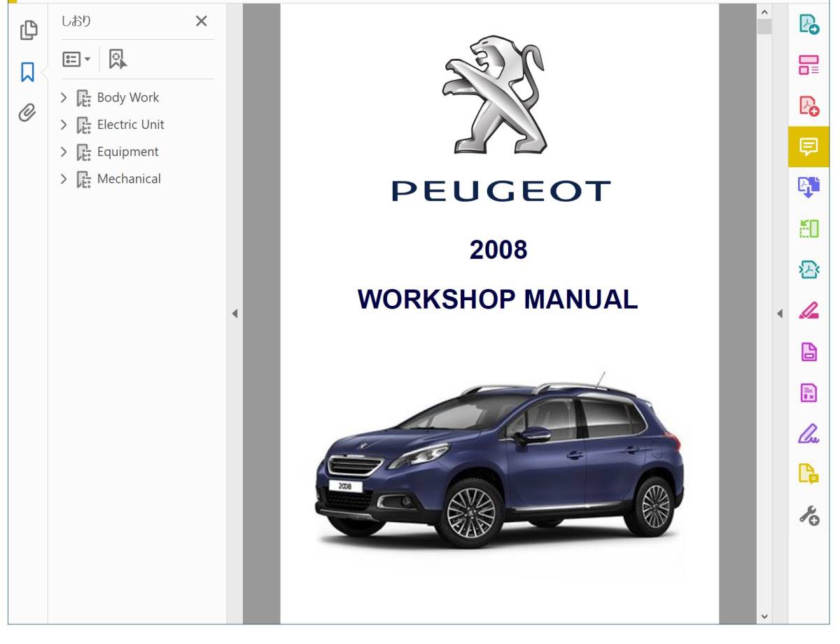Open the Fill & Sign tool

coord(809,434)
